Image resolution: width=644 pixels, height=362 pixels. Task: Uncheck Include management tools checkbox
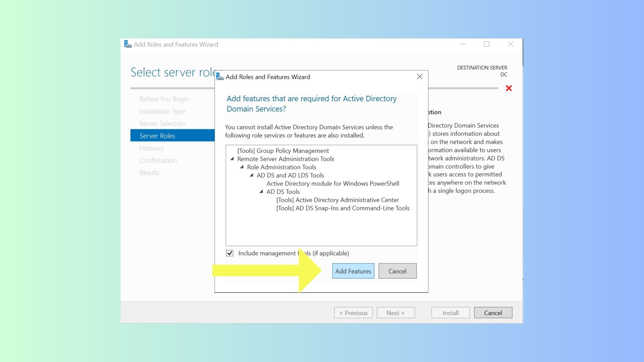pos(230,253)
